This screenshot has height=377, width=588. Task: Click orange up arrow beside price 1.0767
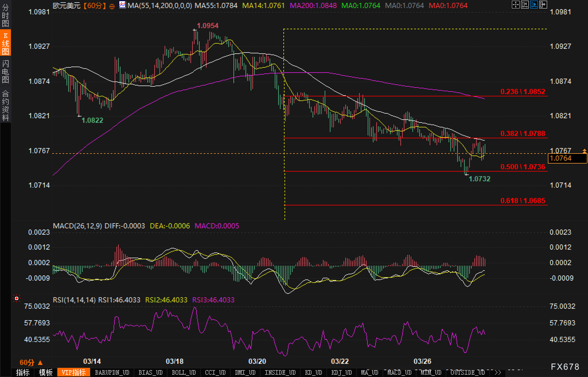584,150
